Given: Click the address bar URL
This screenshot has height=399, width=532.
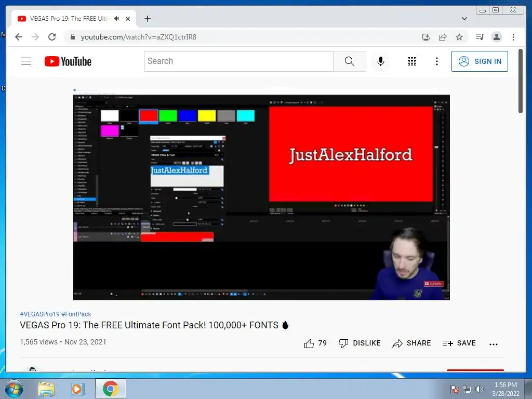Looking at the screenshot, I should click(x=138, y=37).
